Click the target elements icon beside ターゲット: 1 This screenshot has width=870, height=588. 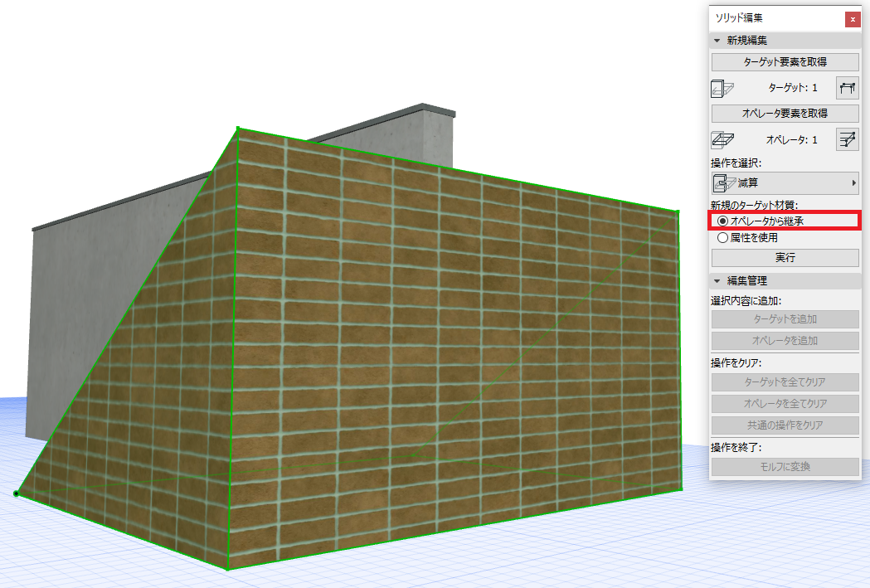[722, 88]
